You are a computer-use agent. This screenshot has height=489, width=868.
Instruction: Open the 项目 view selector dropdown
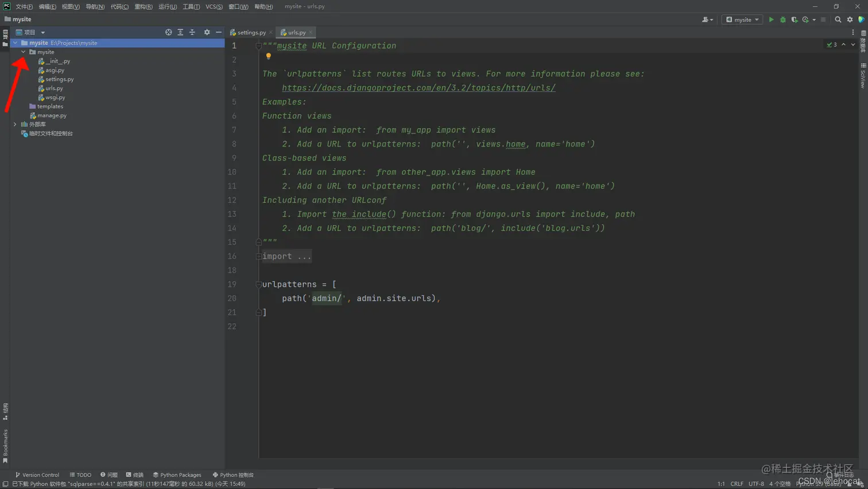(x=30, y=32)
